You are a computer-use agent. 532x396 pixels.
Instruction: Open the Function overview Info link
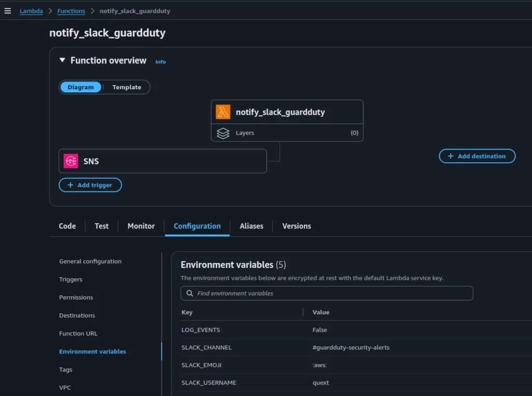(x=161, y=62)
